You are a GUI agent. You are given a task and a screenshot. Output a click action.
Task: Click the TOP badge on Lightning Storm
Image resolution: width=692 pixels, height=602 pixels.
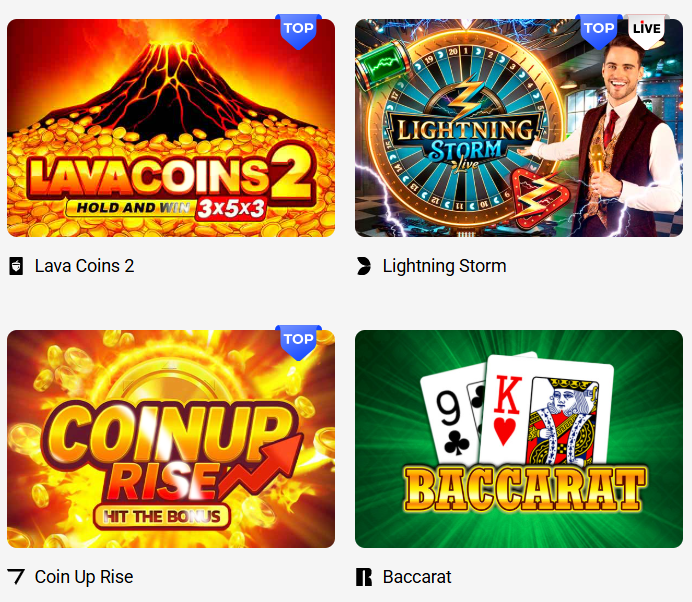click(x=599, y=31)
